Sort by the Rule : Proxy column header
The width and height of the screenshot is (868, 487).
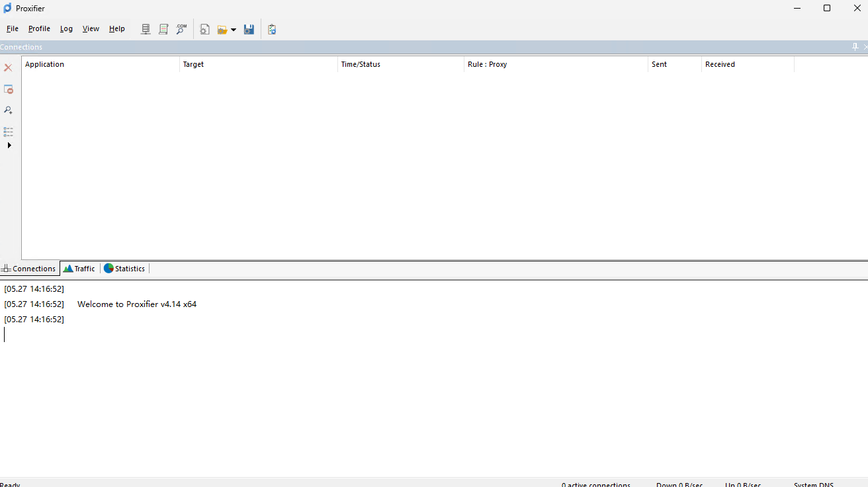tap(556, 64)
